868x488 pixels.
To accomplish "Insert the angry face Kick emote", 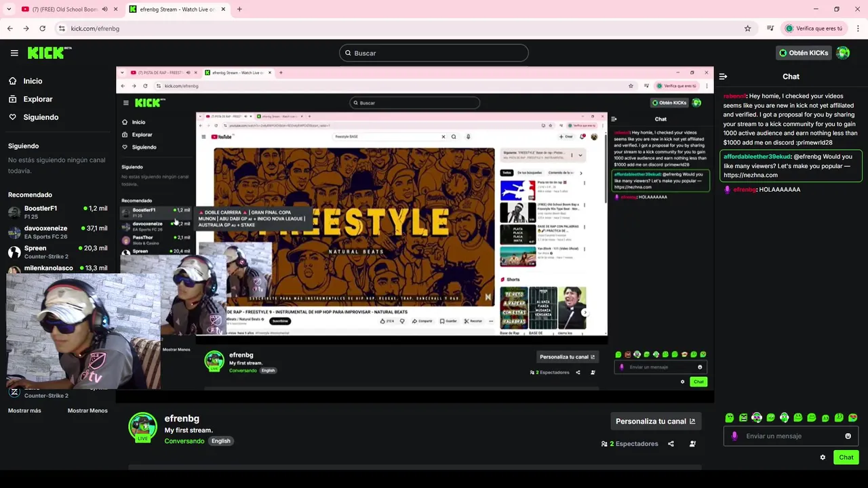I will tap(743, 418).
